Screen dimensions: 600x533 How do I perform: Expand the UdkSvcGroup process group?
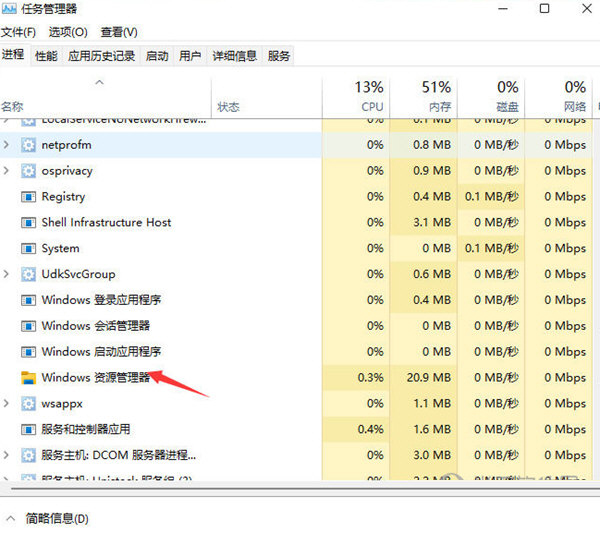click(8, 274)
